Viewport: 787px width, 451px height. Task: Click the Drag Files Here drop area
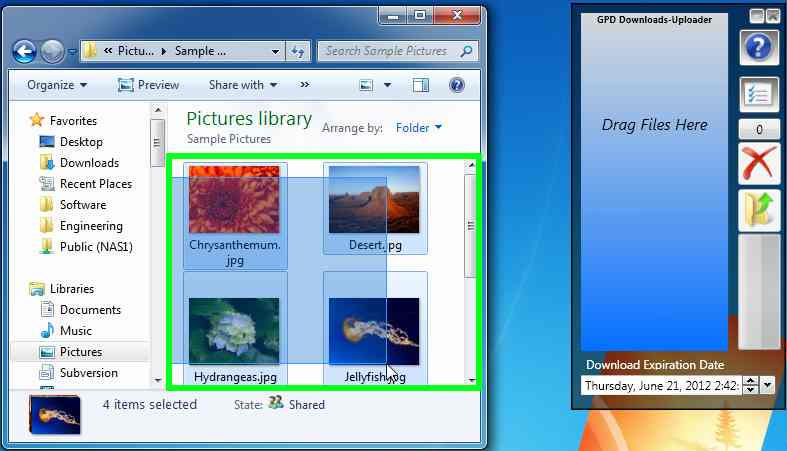click(654, 182)
